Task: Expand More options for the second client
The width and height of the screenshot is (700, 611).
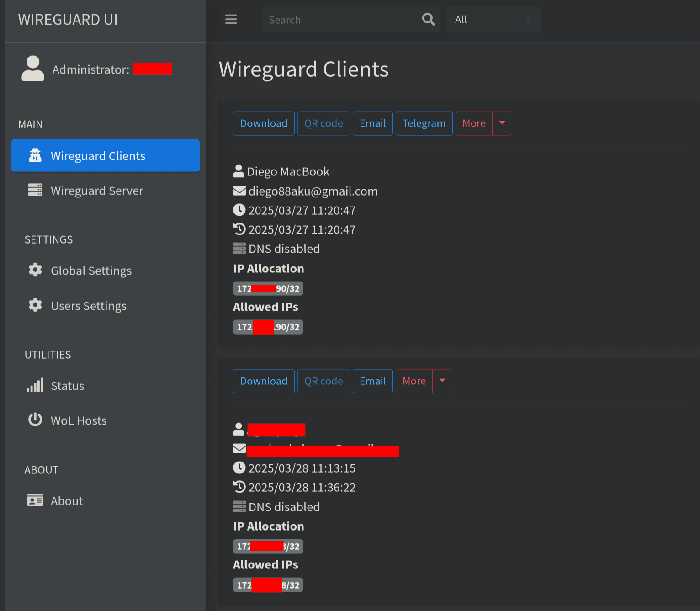Action: (441, 381)
